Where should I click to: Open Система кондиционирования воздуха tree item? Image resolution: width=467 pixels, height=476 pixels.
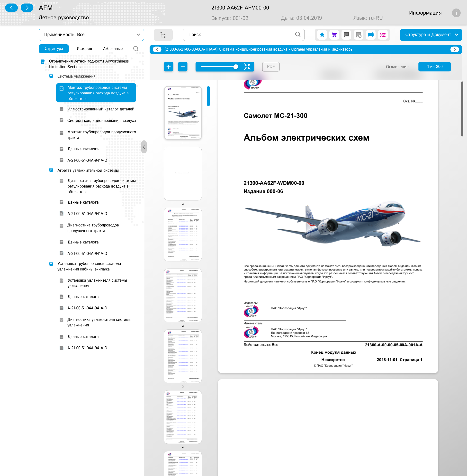(101, 120)
